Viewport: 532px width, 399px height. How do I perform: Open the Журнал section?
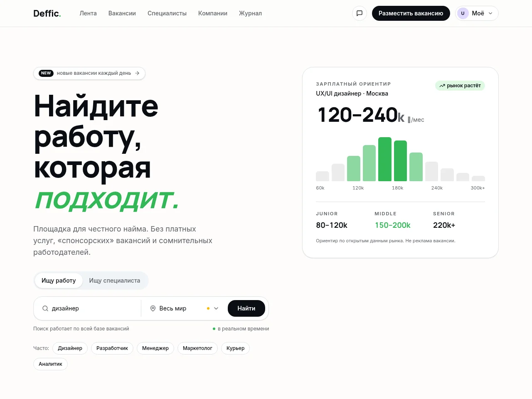pos(250,13)
